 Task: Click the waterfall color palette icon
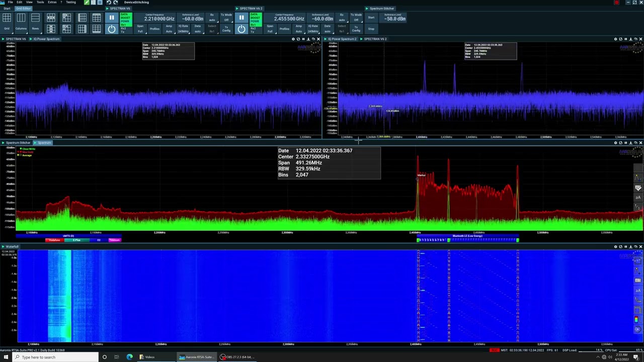(x=637, y=320)
